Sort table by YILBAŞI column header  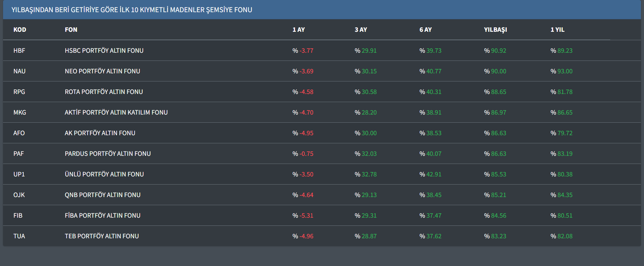[x=495, y=30]
